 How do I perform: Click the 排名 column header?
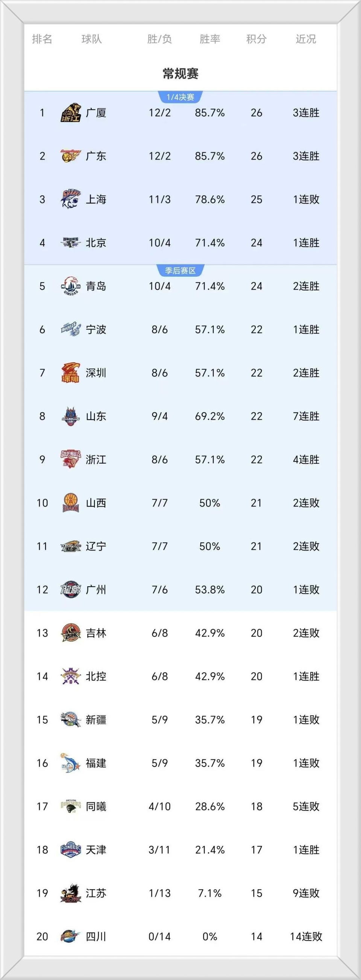point(42,39)
